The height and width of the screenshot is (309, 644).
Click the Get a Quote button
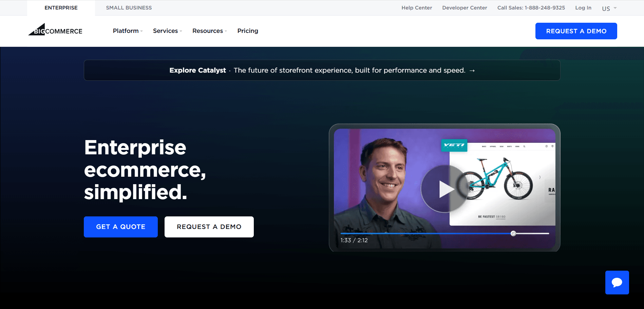point(121,227)
